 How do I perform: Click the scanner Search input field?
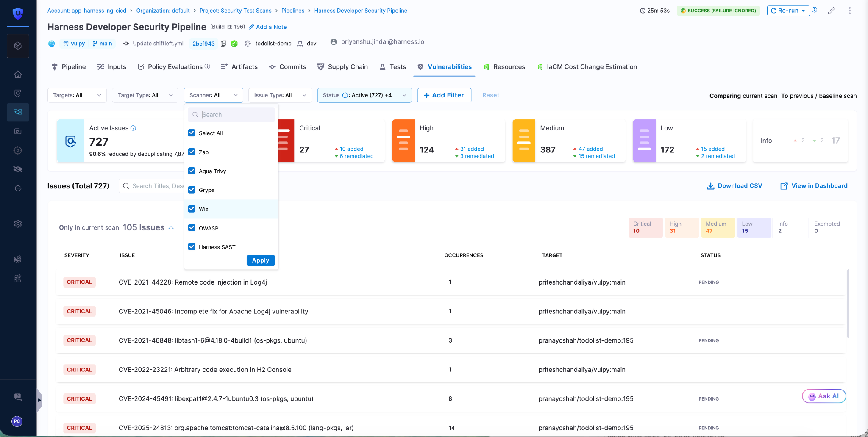[231, 115]
